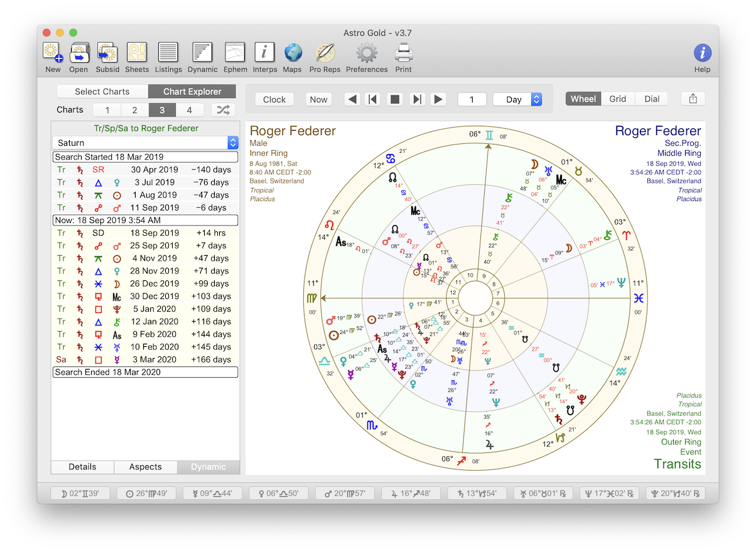Click Saturn position 13° Capricorn 54' button
756x553 pixels.
point(477,494)
